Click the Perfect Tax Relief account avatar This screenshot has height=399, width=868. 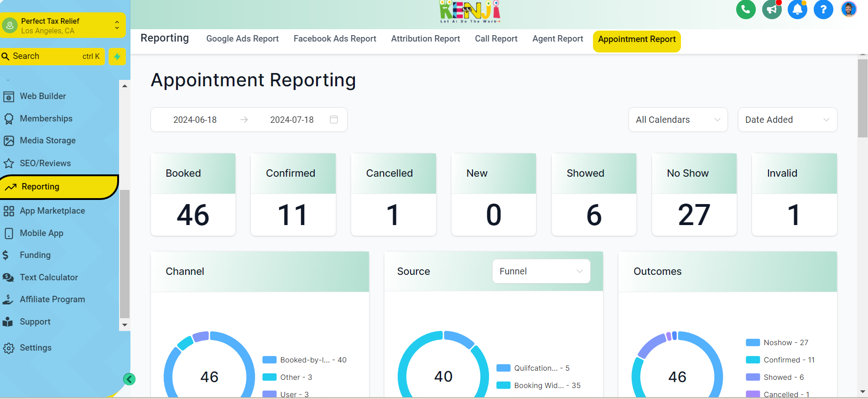[x=10, y=26]
